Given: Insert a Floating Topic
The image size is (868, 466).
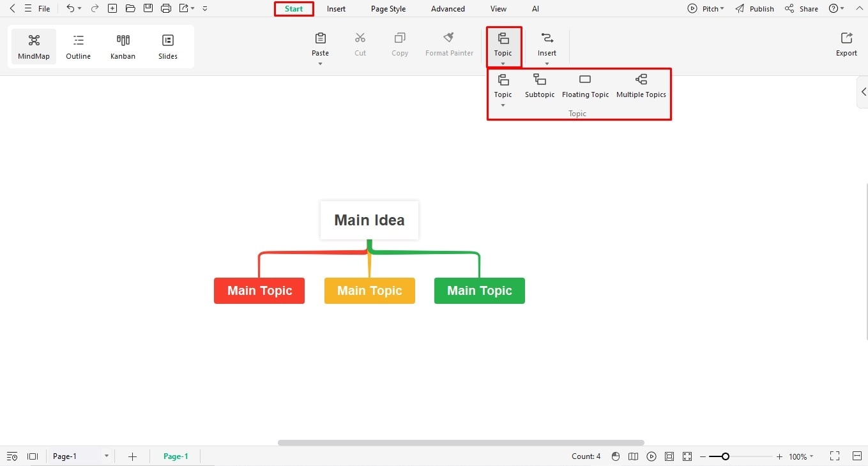Looking at the screenshot, I should [586, 86].
